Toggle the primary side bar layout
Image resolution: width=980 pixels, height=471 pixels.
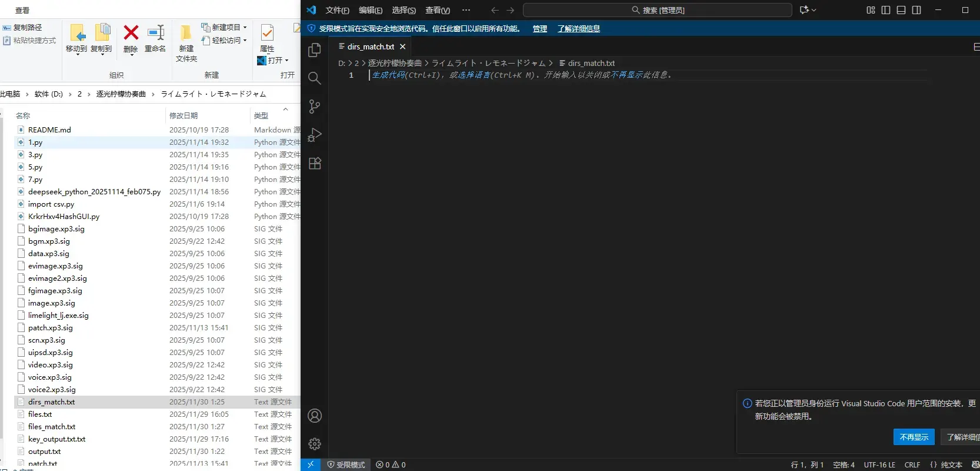coord(886,10)
